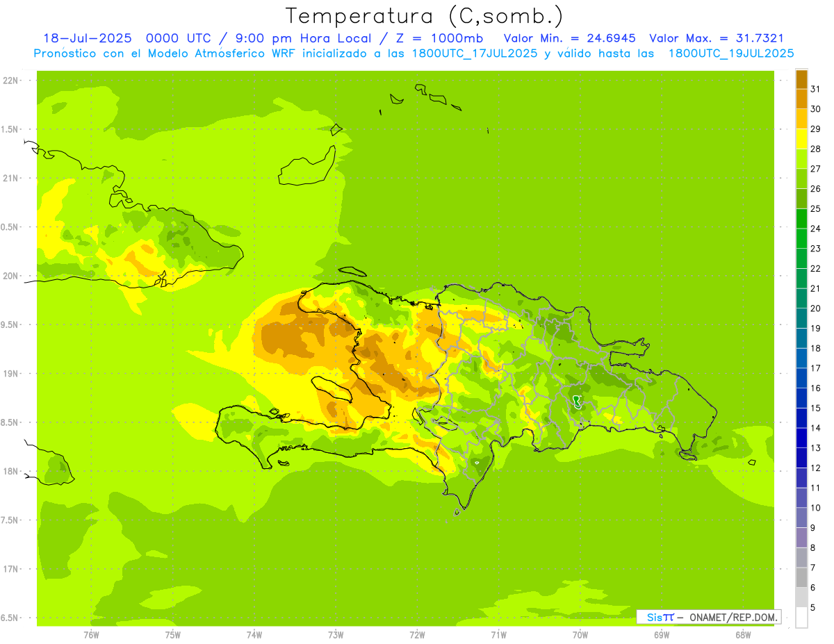
Task: Click "Valor Min. = 24.6945" value
Action: (x=570, y=38)
